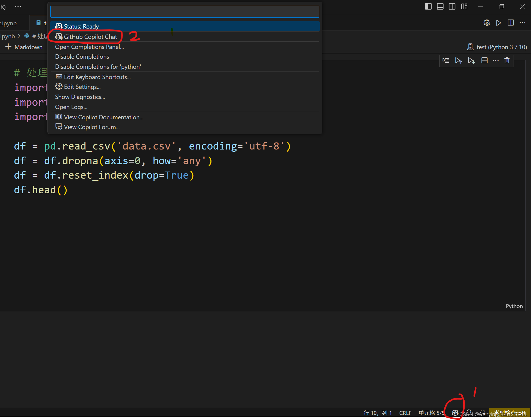Execute cell and below icon
This screenshot has width=531, height=420.
(x=471, y=60)
